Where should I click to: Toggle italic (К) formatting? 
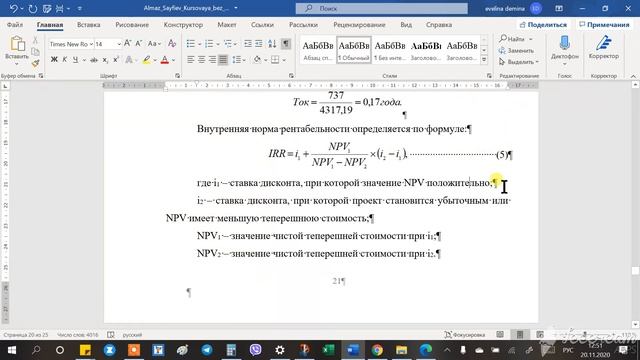(x=64, y=60)
